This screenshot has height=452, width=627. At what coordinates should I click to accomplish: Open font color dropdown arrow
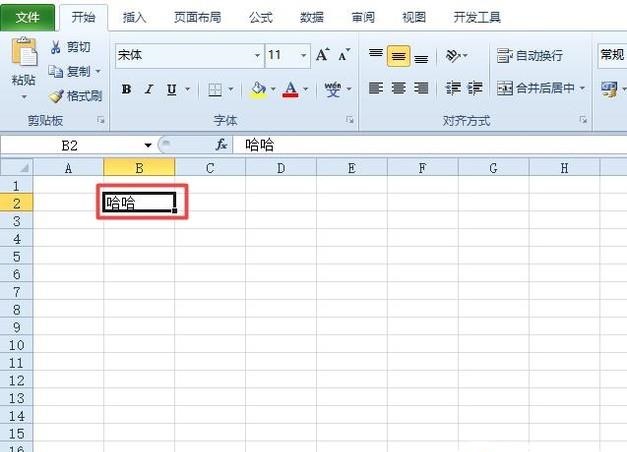306,89
